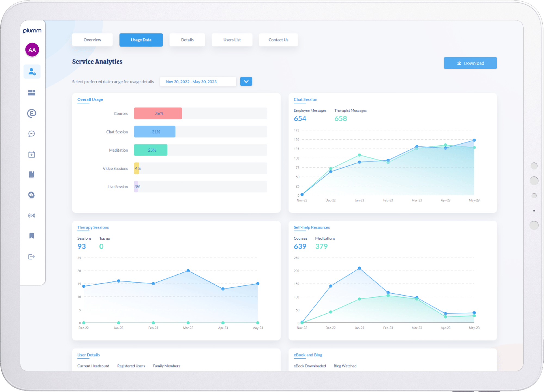This screenshot has width=544, height=392.
Task: Select the broadcast/signal icon in sidebar
Action: tap(32, 215)
